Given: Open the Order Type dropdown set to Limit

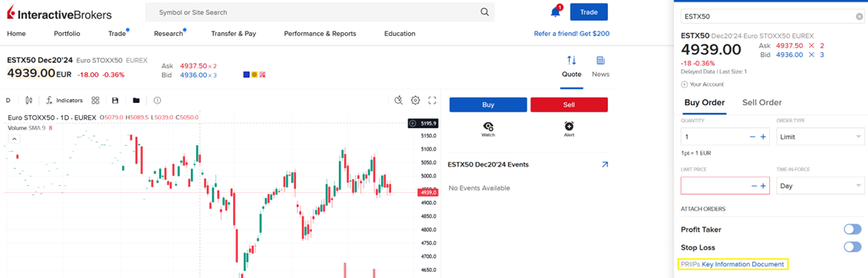Looking at the screenshot, I should (x=820, y=137).
